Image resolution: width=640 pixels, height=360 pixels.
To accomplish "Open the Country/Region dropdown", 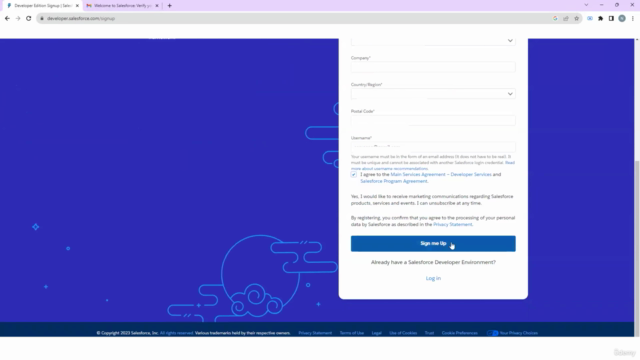I will [433, 94].
